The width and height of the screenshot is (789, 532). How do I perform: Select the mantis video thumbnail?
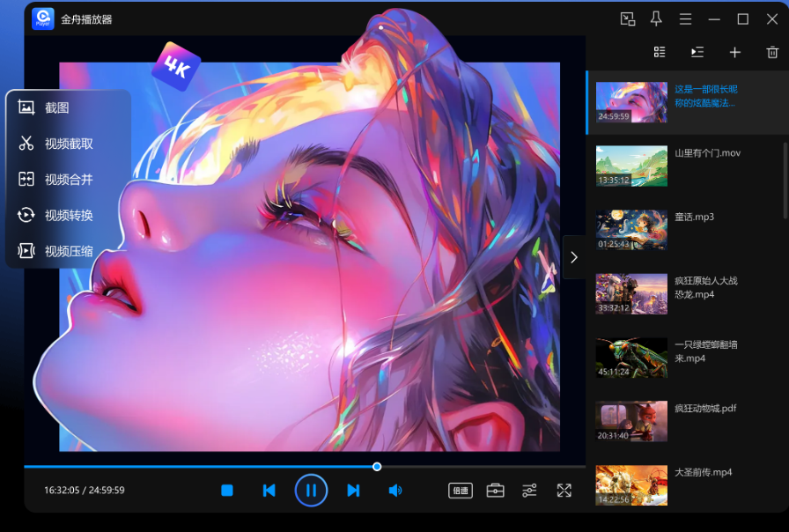631,358
